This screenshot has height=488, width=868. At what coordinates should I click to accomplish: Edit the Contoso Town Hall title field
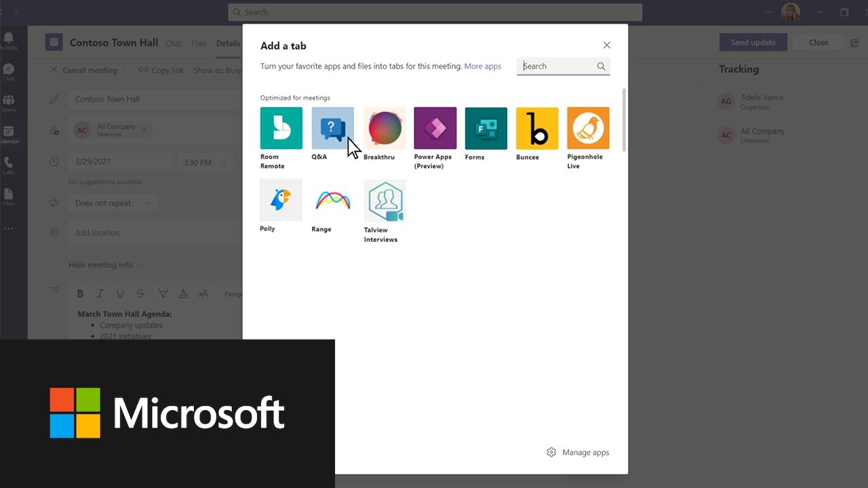pos(155,99)
